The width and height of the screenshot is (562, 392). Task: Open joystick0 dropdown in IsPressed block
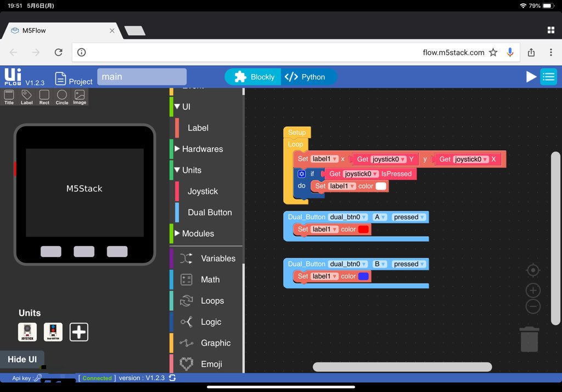point(361,174)
